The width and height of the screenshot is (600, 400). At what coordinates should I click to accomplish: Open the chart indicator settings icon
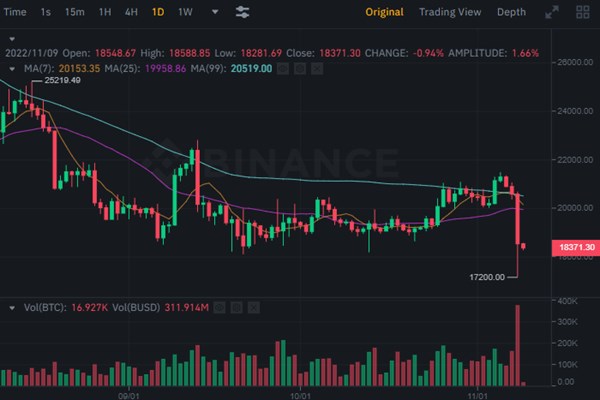243,12
